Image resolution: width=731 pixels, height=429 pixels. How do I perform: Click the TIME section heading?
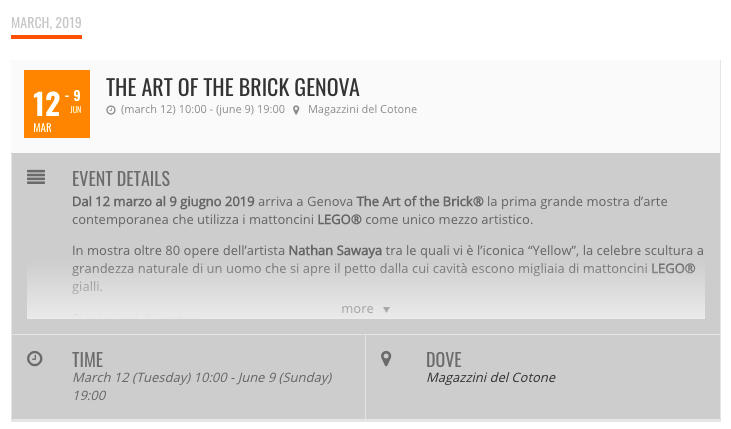(87, 359)
